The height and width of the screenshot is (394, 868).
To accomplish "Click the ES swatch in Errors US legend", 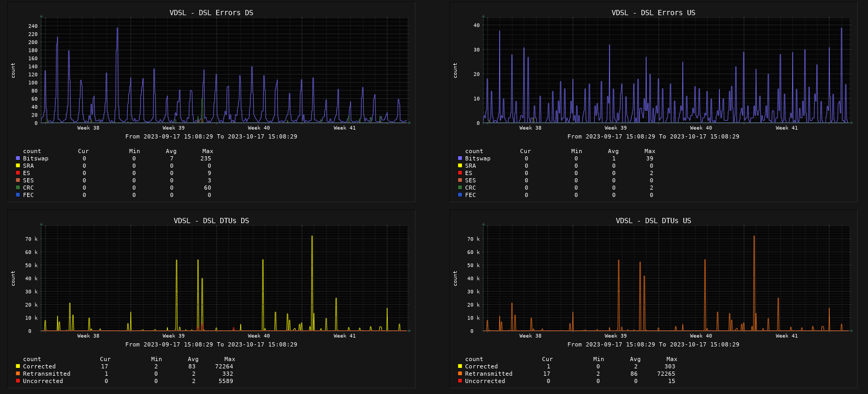I will (460, 172).
